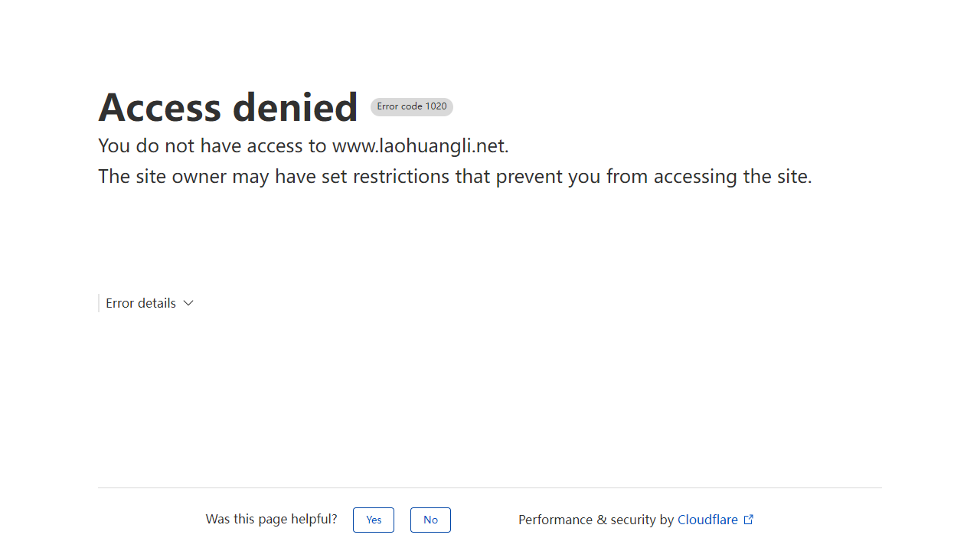Screen dimensions: 980x551
Task: Click the chevron arrow beside Error details
Action: (188, 303)
